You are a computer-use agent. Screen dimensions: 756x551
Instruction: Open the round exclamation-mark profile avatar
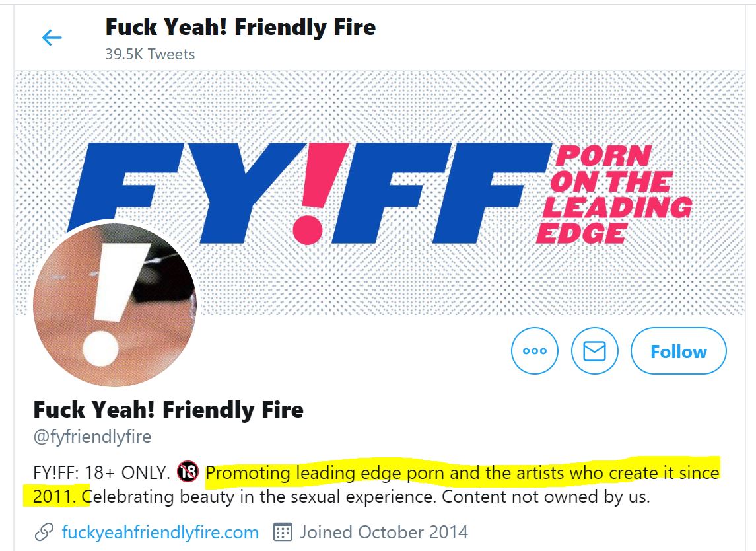(x=114, y=304)
